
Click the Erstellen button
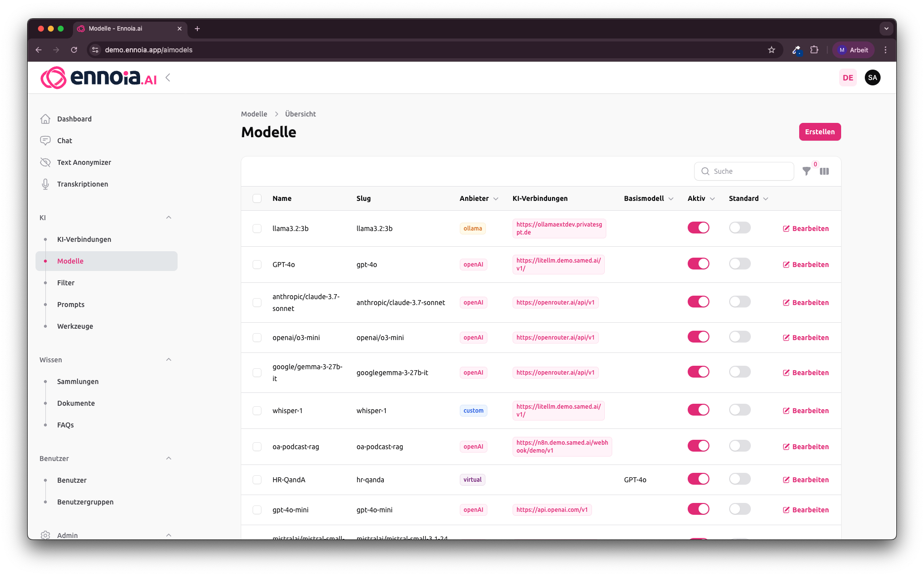(x=820, y=132)
